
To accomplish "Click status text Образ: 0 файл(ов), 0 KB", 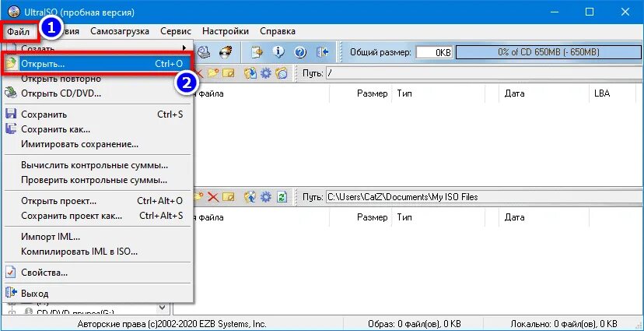I will point(415,323).
